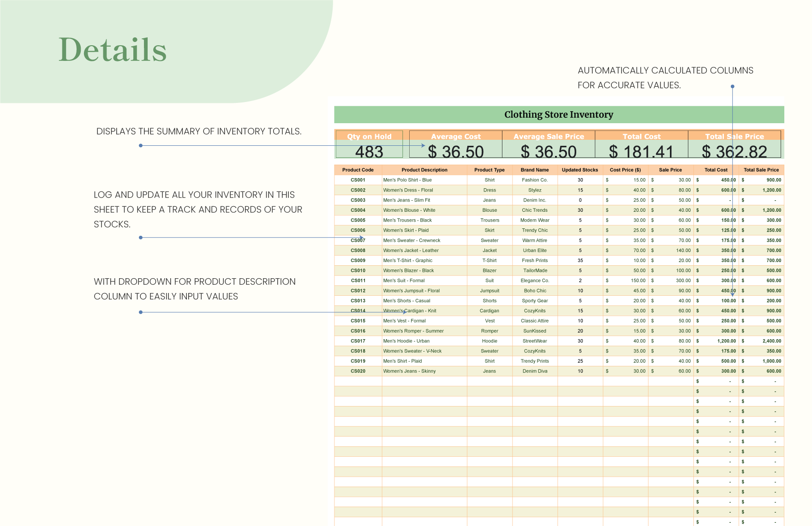The width and height of the screenshot is (812, 526).
Task: Click the Women's Skirt - Plaid cell
Action: (x=424, y=230)
